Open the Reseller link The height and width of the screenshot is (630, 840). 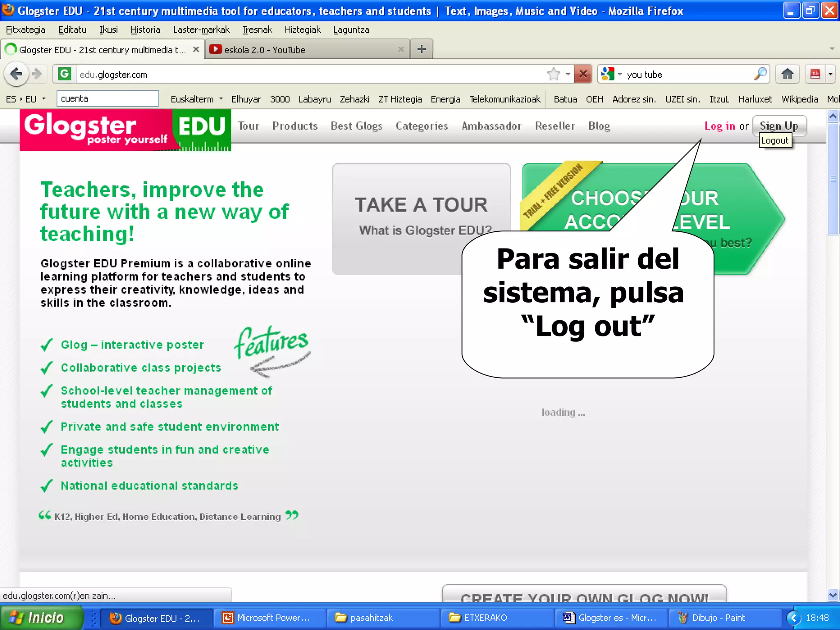555,126
